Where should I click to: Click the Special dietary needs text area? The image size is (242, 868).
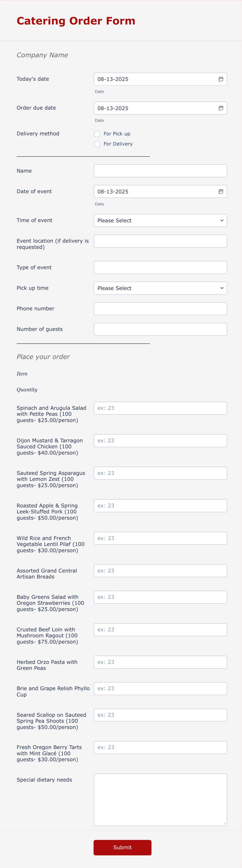tap(160, 798)
